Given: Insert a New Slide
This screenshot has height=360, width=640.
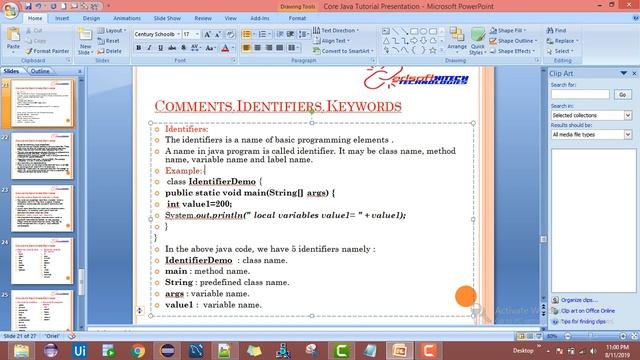Looking at the screenshot, I should (x=85, y=41).
